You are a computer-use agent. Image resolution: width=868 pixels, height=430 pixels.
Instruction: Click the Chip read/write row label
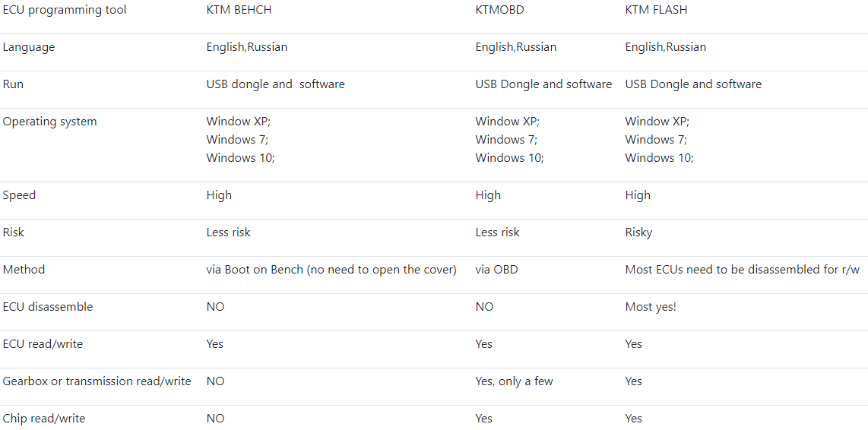44,419
